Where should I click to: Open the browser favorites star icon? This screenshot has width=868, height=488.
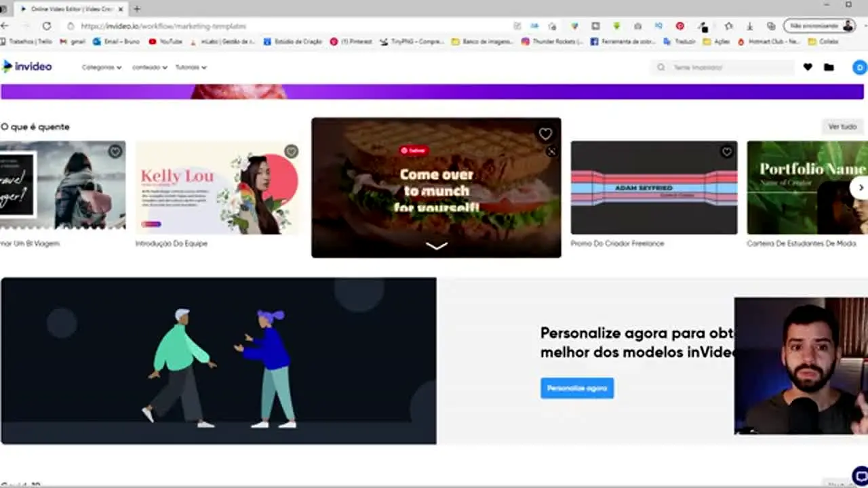click(x=728, y=26)
